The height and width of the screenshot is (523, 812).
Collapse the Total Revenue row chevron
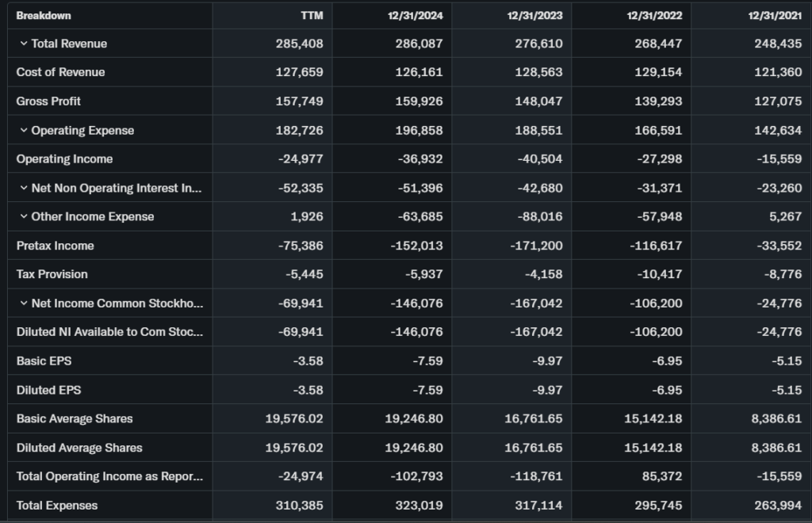point(24,44)
